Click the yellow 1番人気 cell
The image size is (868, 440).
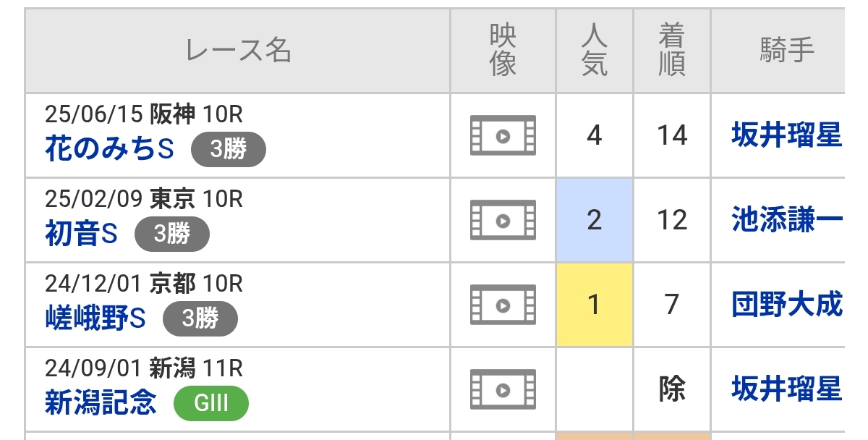point(595,305)
